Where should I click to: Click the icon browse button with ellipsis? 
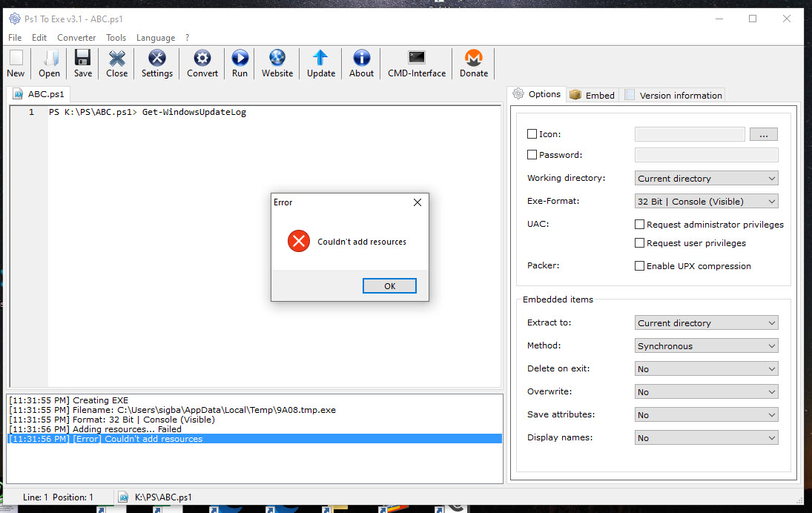pos(764,134)
